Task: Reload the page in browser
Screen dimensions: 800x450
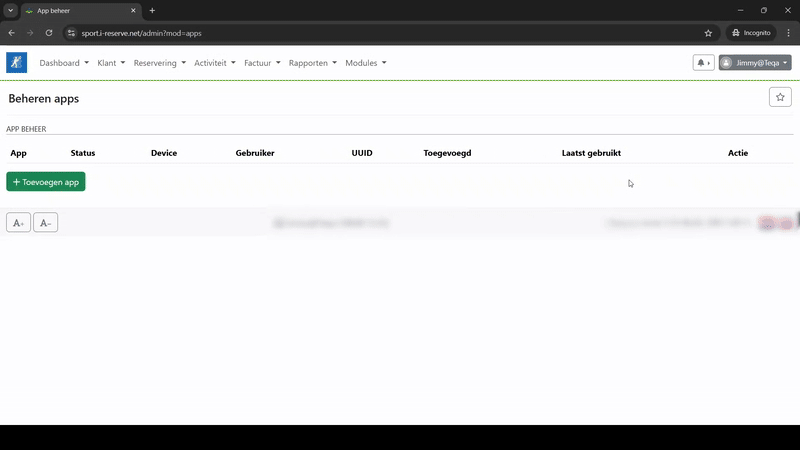Action: pos(49,33)
